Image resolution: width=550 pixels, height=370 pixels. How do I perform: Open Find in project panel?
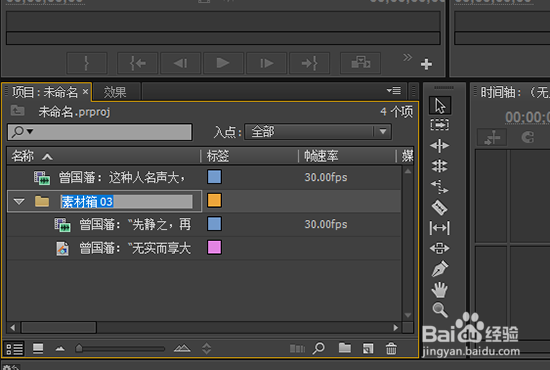319,348
